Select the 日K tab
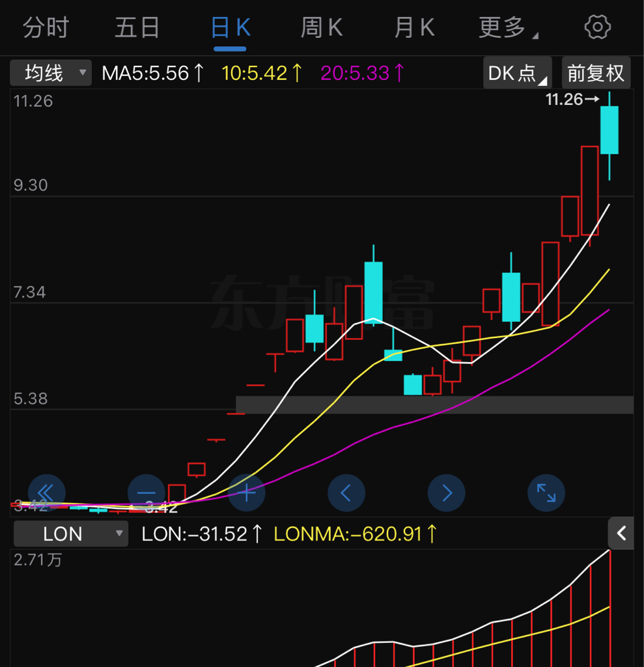Screen dimensions: 644x667 click(230, 27)
